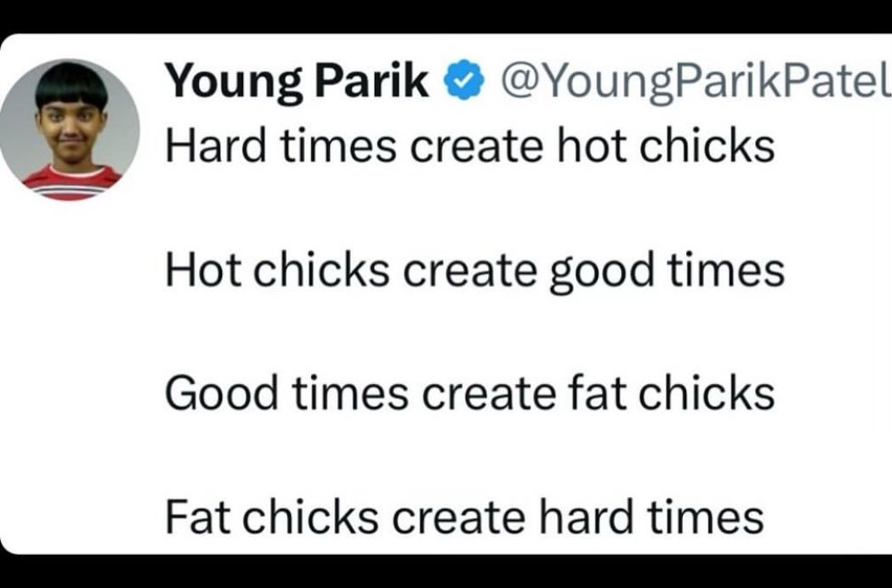Screen dimensions: 892x588
Task: Click the word 'Hard' starting the first line
Action: click(216, 146)
